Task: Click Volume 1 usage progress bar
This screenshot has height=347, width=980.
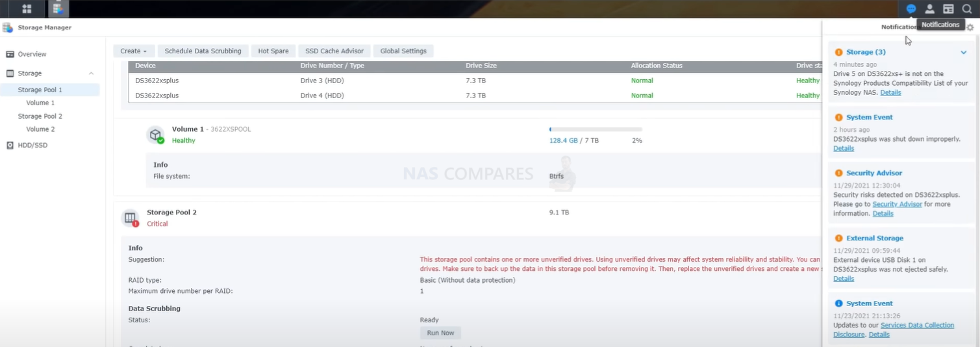Action: click(x=596, y=129)
